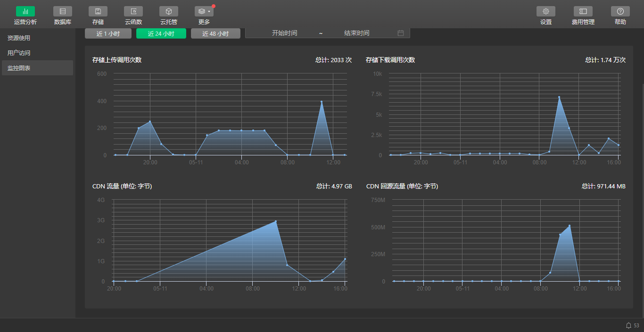The height and width of the screenshot is (332, 644).
Task: Open the 云托管 cloud hosting icon
Action: tap(169, 11)
